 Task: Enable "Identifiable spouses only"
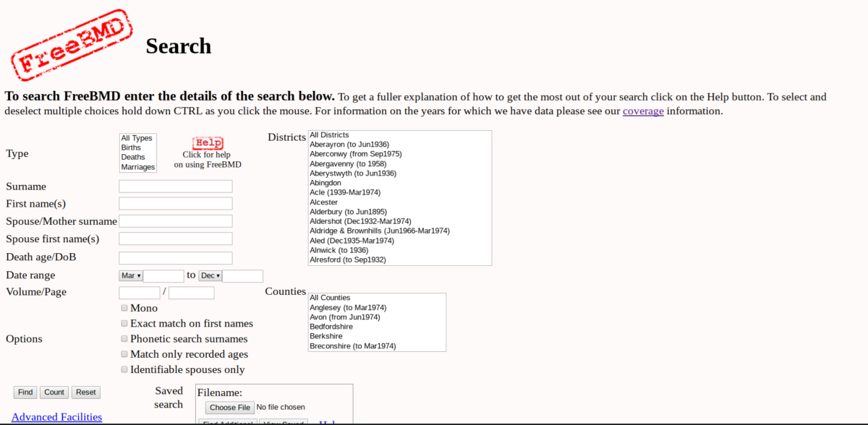tap(124, 369)
